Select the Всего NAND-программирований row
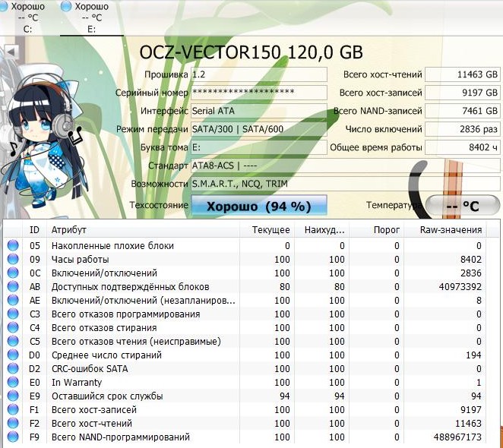This screenshot has height=448, width=503. 245,437
